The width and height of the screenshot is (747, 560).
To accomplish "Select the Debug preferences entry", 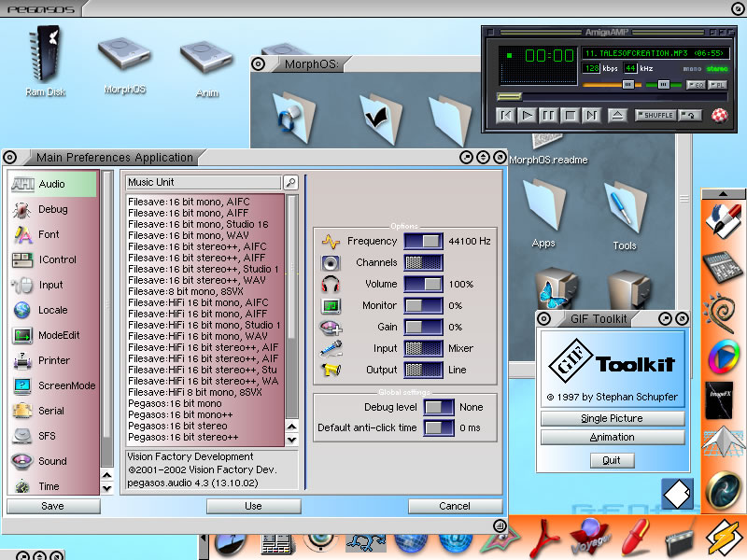I will tap(53, 209).
